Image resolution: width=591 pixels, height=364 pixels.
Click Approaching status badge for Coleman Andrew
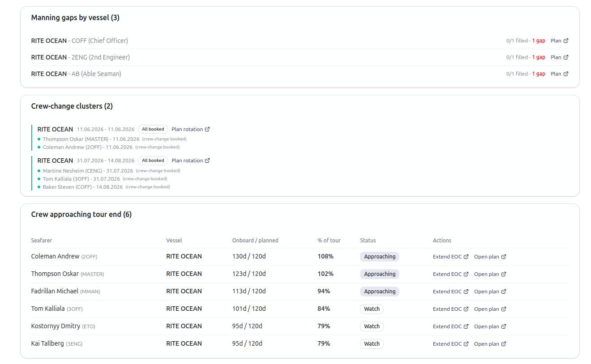click(380, 257)
